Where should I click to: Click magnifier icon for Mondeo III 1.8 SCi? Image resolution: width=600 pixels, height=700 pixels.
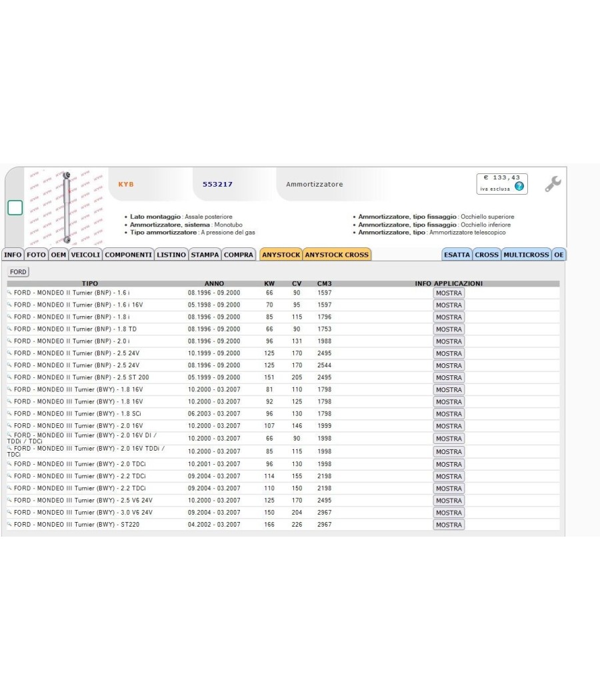[x=9, y=413]
